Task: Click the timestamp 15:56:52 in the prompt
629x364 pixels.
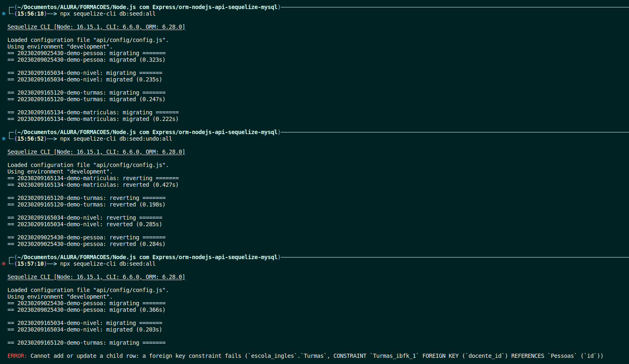Action: point(30,139)
